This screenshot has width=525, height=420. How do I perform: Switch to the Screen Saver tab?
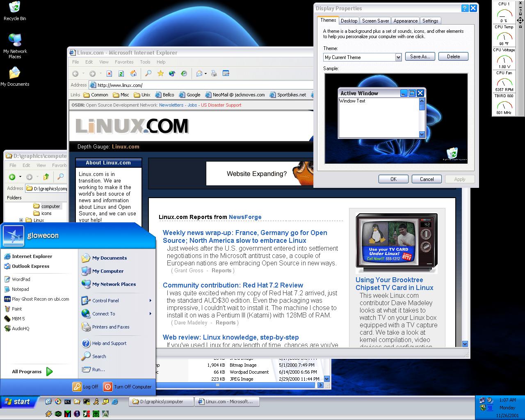coord(375,21)
